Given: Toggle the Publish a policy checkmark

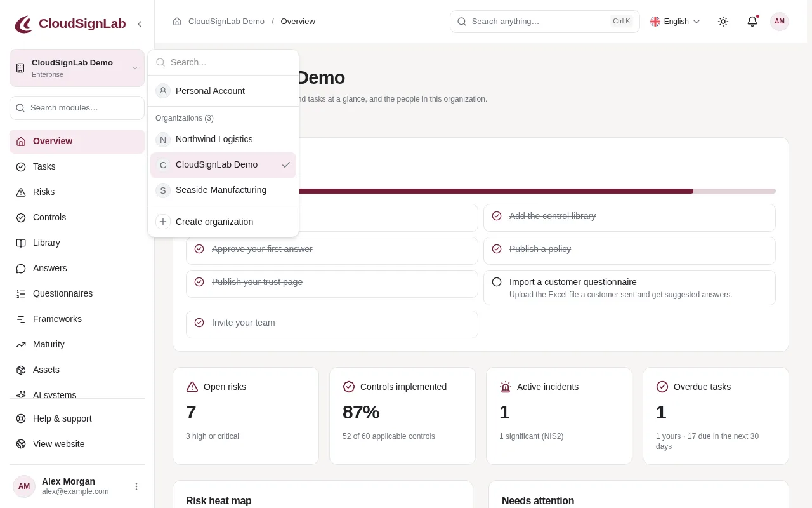Looking at the screenshot, I should pyautogui.click(x=497, y=249).
